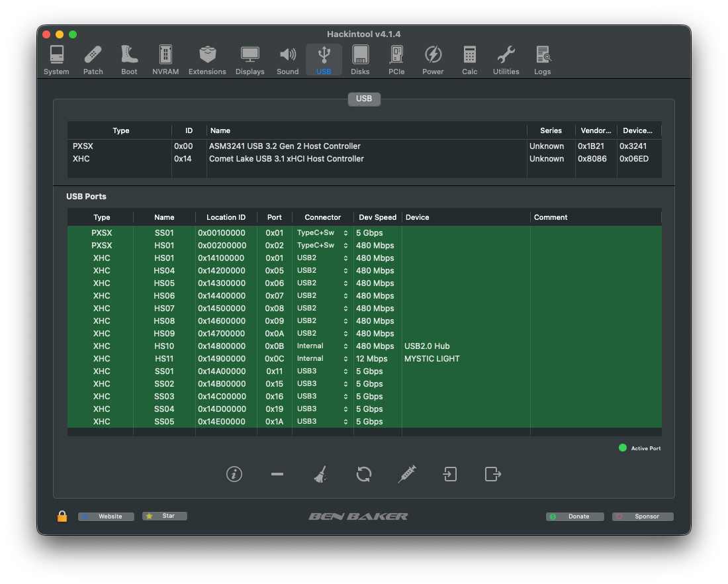This screenshot has height=584, width=728.
Task: Click the Import icon below the ports table
Action: tap(450, 474)
